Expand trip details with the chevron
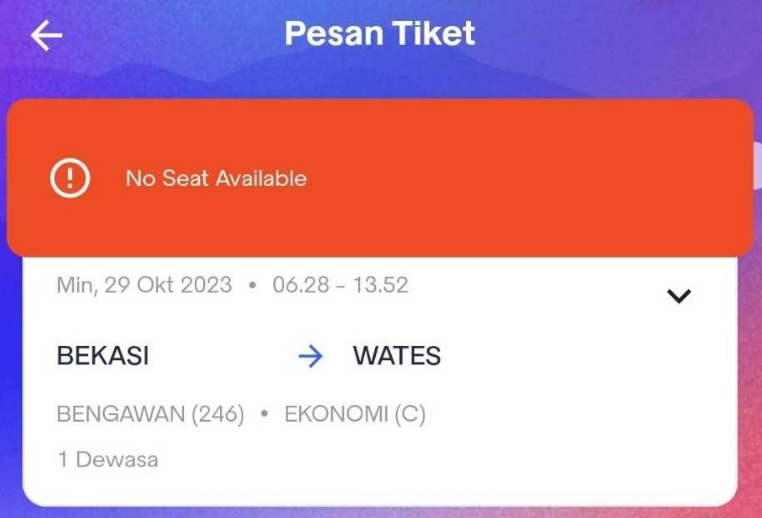 679,296
